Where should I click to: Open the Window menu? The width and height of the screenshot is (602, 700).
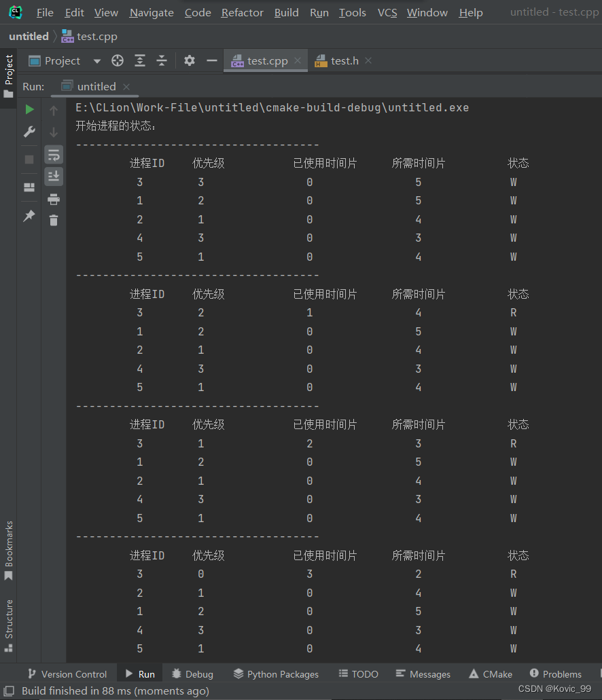427,12
